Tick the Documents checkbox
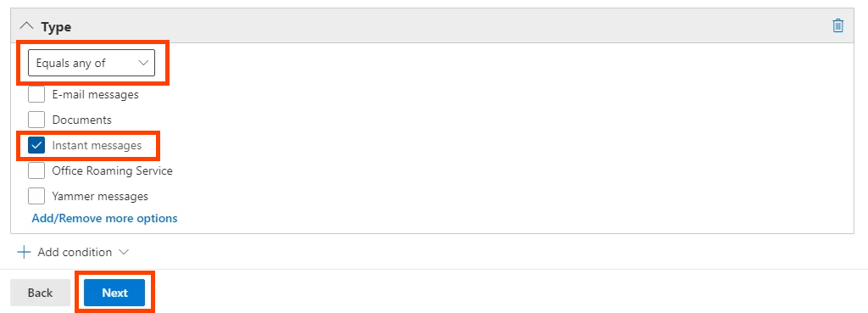This screenshot has width=868, height=313. pyautogui.click(x=36, y=120)
